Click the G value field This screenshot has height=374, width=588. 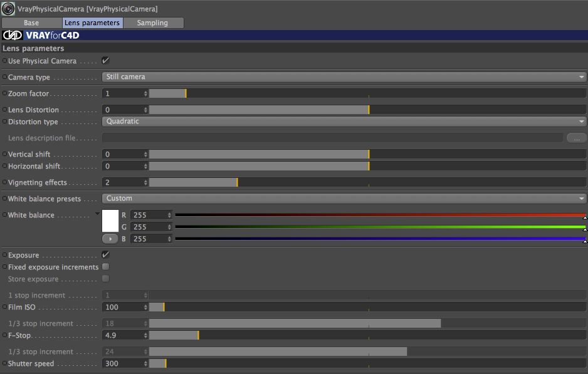[x=149, y=227]
